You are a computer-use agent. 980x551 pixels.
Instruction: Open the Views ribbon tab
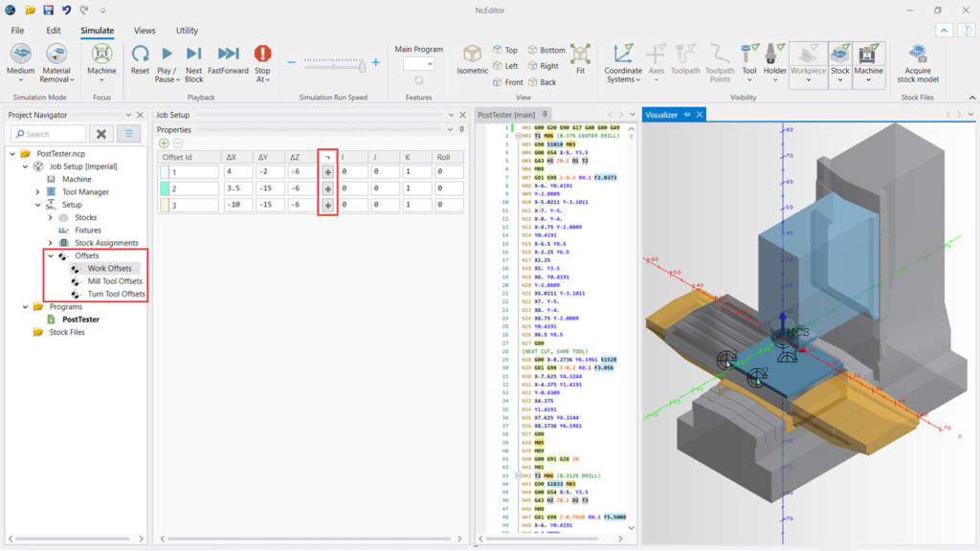click(145, 31)
